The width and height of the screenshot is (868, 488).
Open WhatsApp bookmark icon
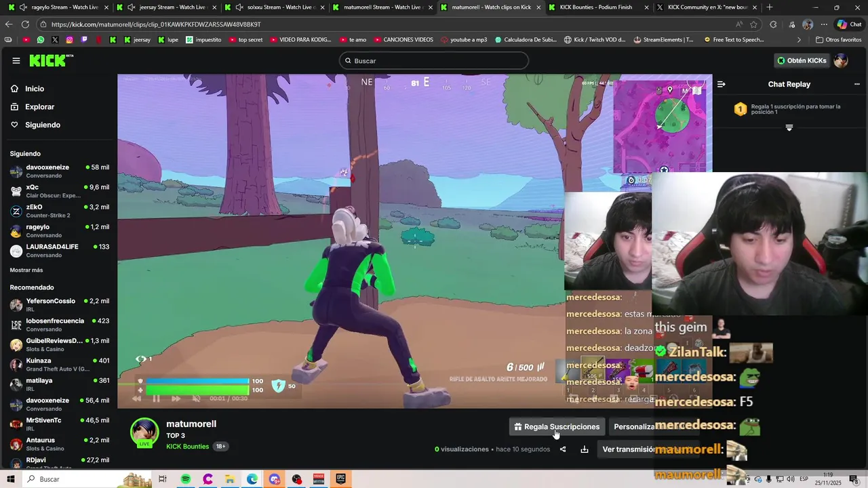[x=41, y=40]
